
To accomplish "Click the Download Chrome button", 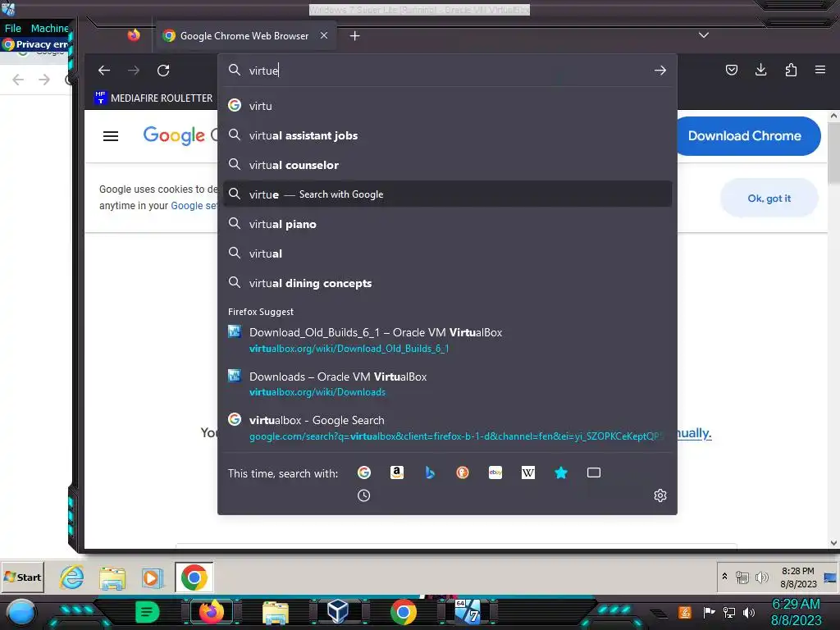I will click(x=745, y=136).
